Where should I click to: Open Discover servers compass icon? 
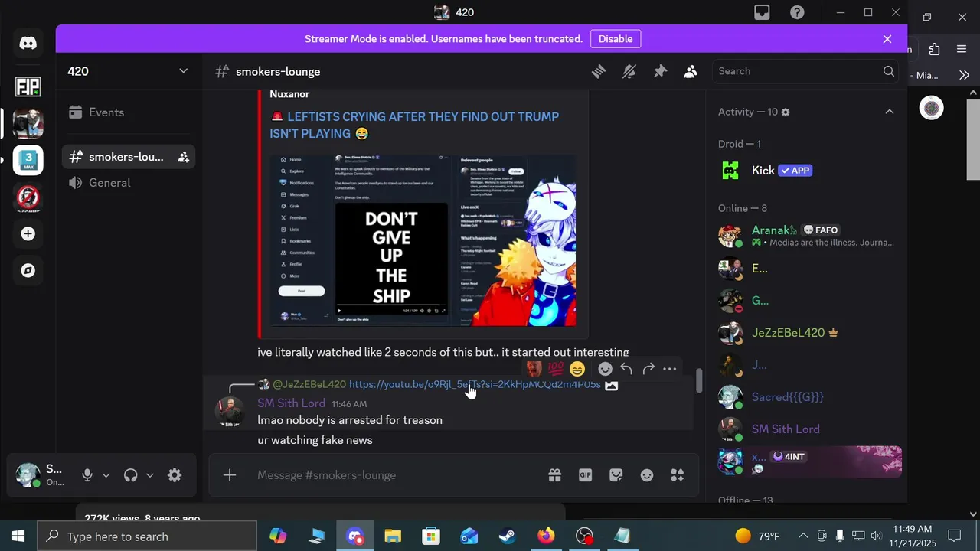[28, 270]
